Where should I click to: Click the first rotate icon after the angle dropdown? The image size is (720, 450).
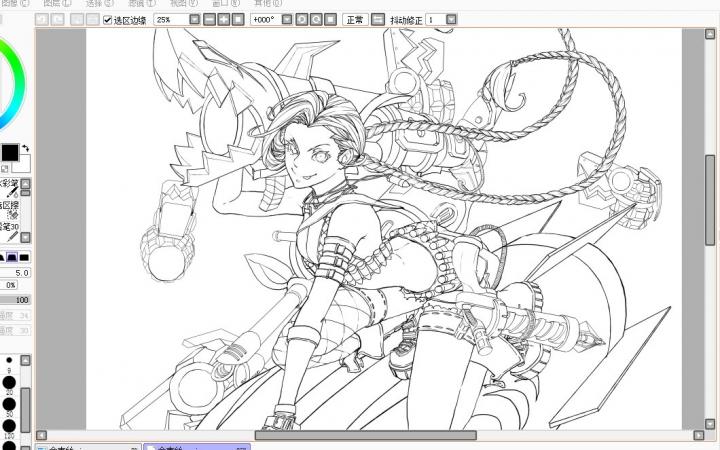302,20
